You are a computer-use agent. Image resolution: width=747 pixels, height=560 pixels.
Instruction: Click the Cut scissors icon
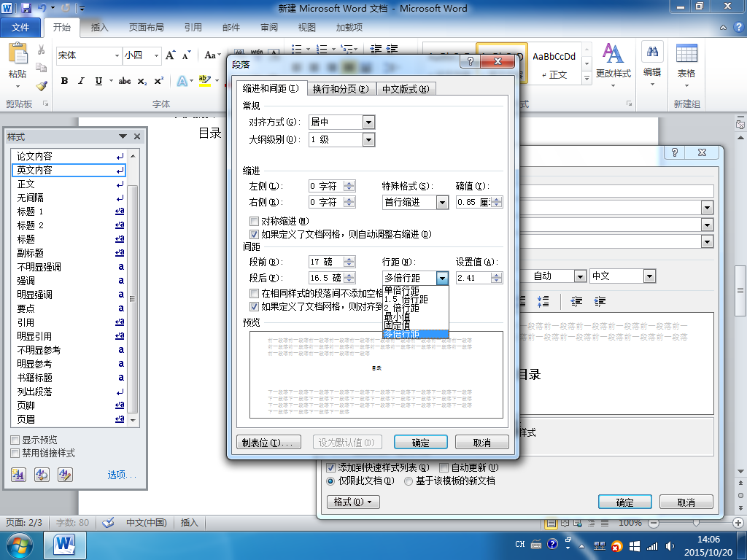[x=42, y=50]
